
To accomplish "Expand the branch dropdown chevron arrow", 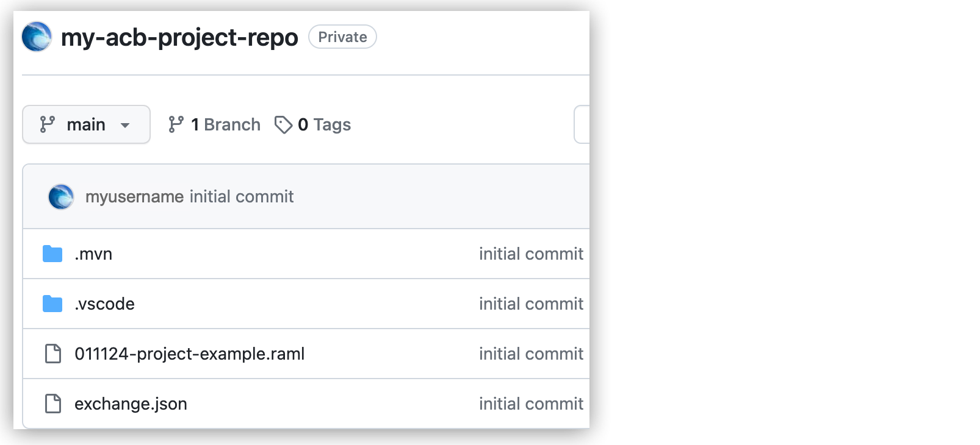I will click(x=125, y=125).
